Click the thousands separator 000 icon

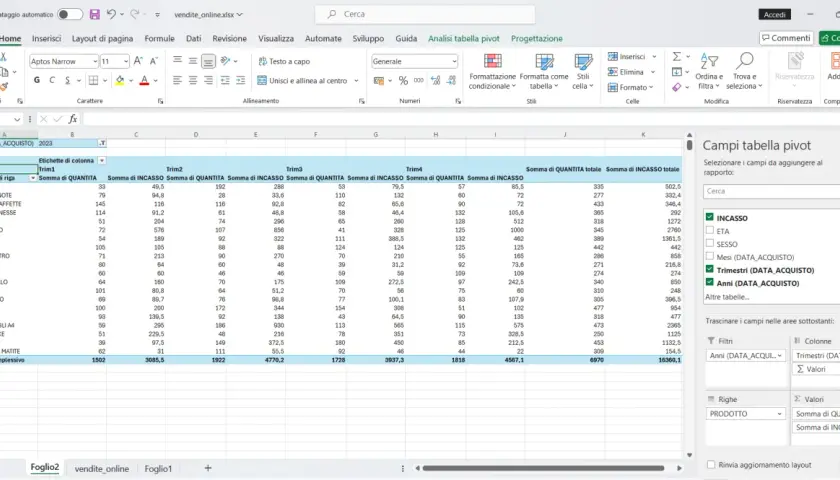(x=418, y=80)
